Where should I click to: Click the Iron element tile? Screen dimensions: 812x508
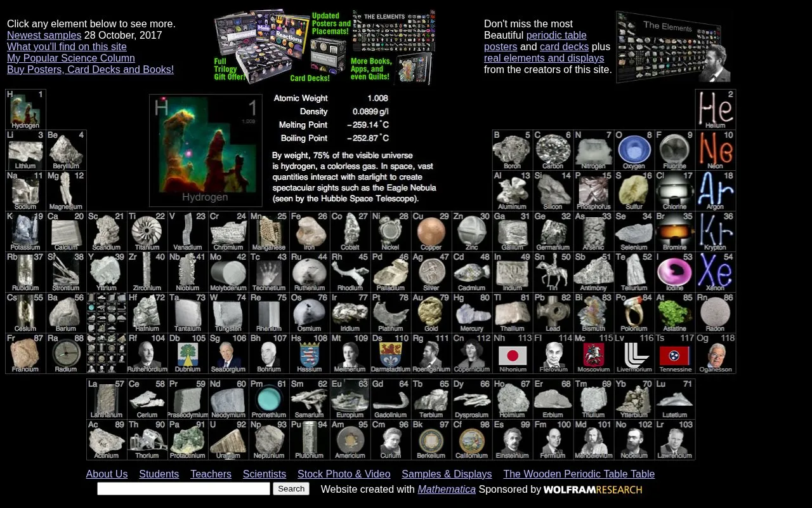pyautogui.click(x=310, y=232)
